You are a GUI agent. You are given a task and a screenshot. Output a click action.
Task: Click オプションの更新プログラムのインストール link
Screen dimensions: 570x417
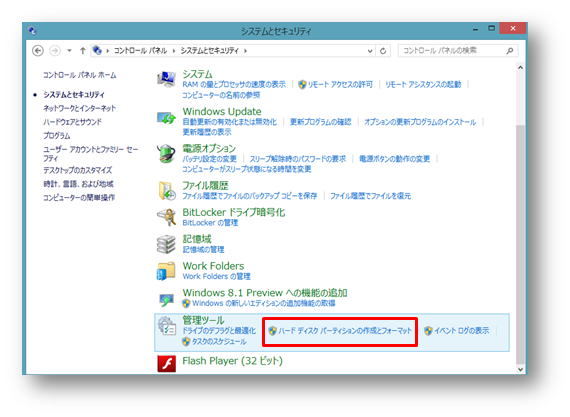point(420,122)
